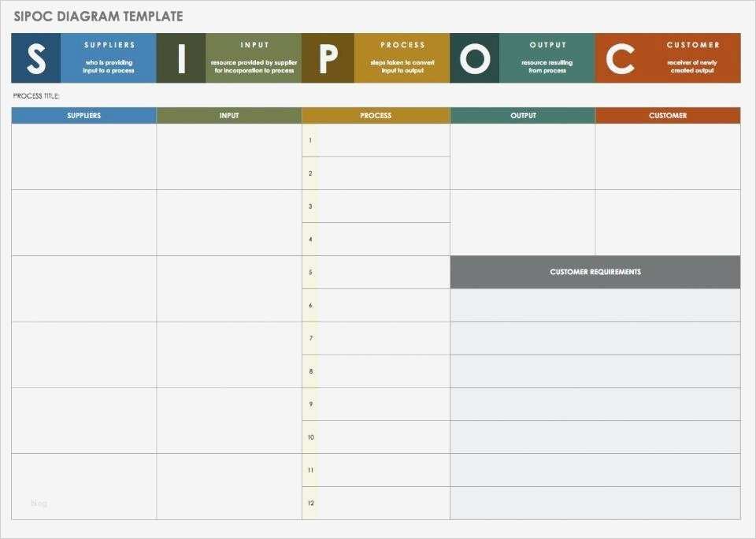
Task: Click the Suppliers description banner text
Action: pos(109,66)
